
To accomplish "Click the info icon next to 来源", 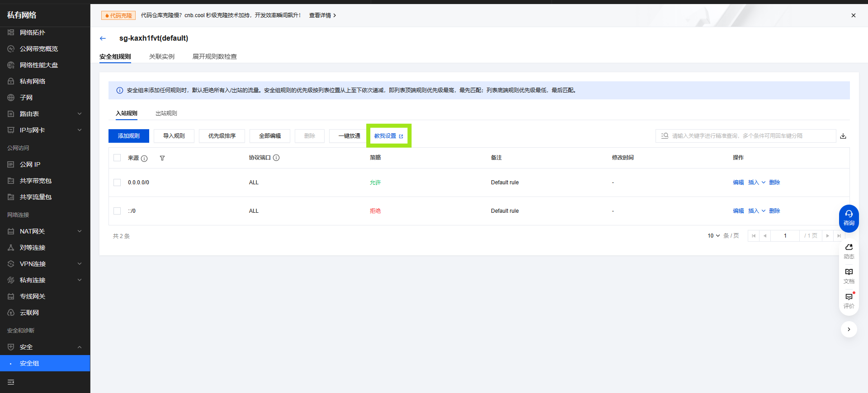I will tap(144, 159).
